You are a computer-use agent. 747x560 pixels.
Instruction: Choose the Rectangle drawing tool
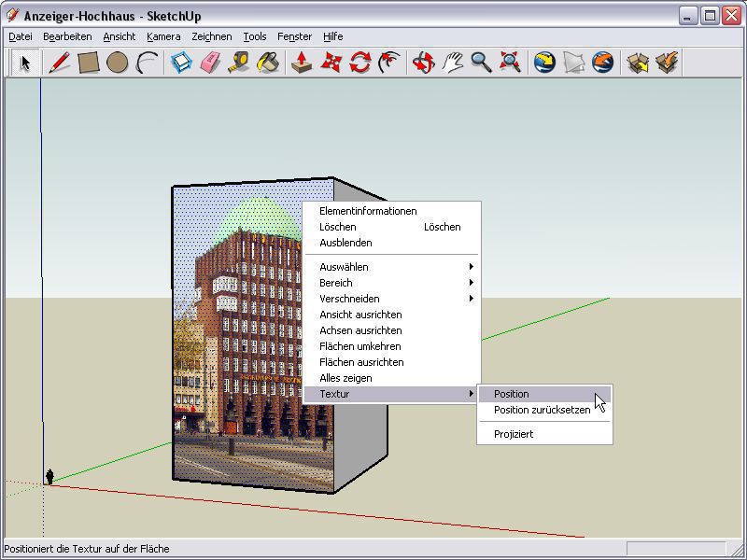point(88,63)
